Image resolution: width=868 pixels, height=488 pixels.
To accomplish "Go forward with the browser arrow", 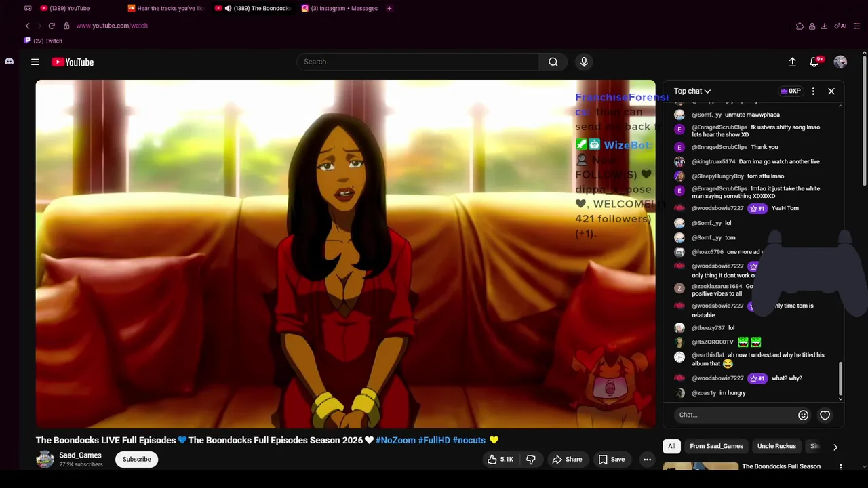I will (39, 26).
